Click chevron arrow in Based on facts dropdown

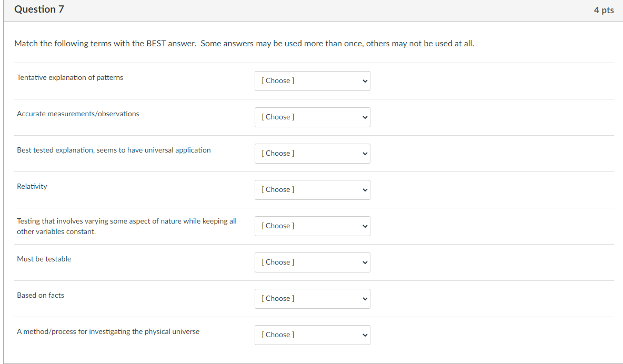[365, 299]
